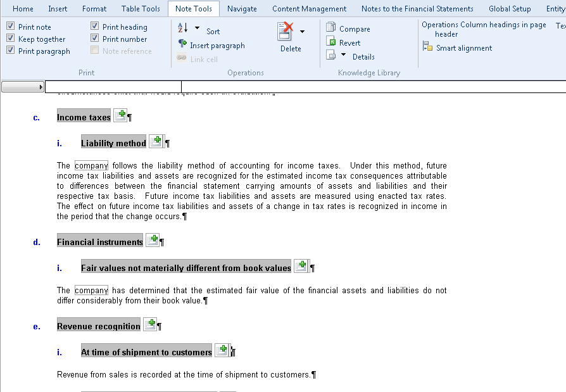Open the Delete dropdown arrow

[302, 32]
